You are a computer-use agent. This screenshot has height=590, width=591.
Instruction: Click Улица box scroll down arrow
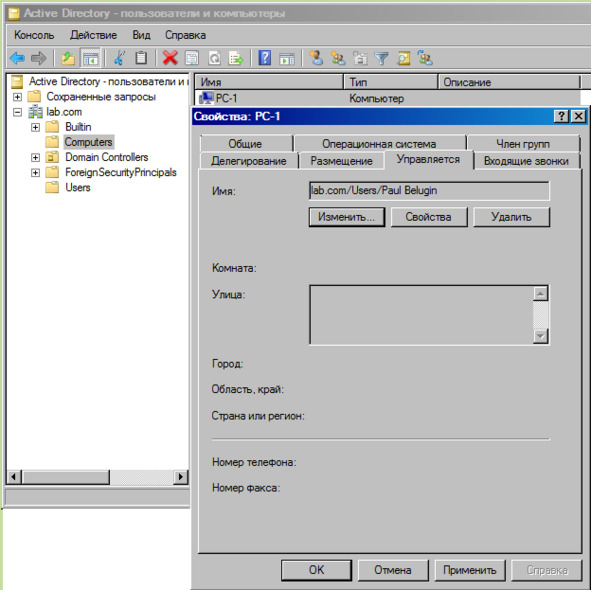point(540,336)
